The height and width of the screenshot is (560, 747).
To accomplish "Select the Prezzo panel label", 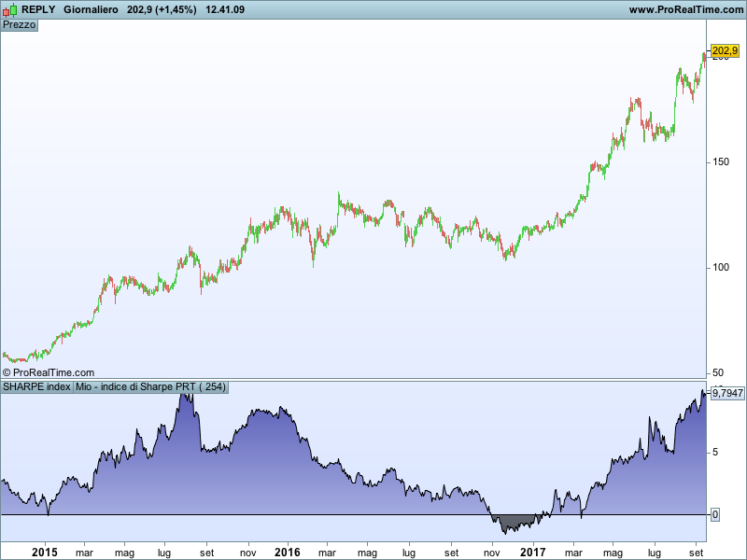I will [x=19, y=25].
